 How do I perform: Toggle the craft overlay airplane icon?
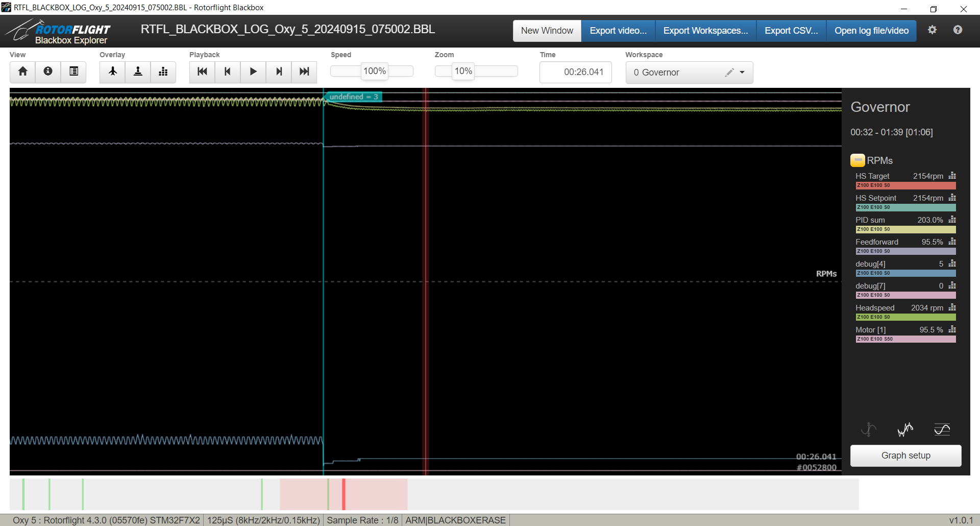112,71
